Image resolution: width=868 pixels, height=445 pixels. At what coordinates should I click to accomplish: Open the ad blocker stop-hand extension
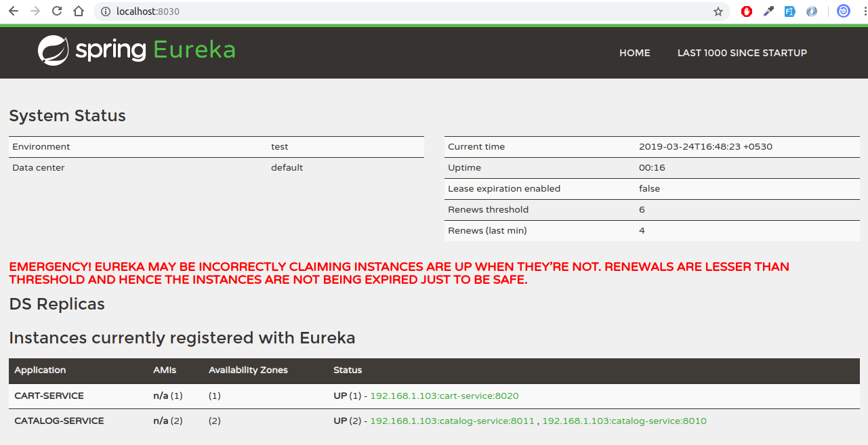746,11
